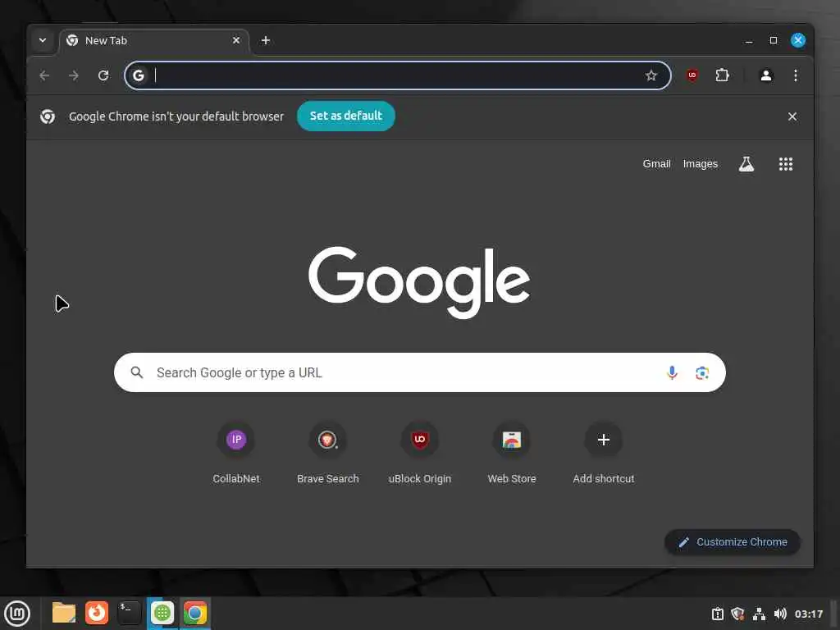
Task: Go forward to next page
Action: [74, 75]
